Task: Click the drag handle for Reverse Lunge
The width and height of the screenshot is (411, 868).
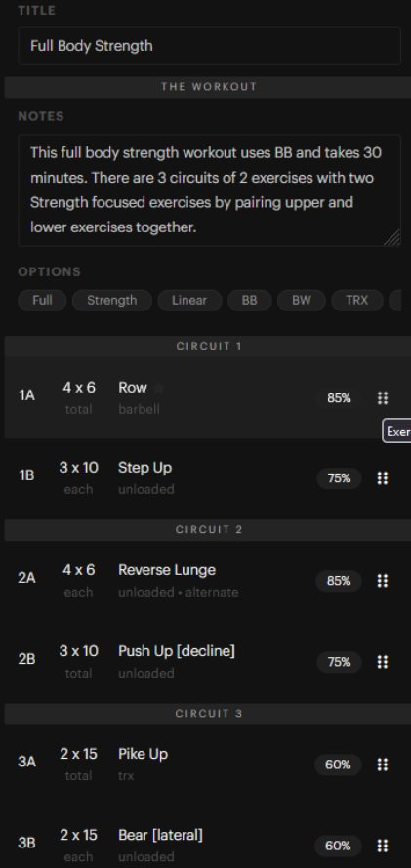Action: coord(383,581)
